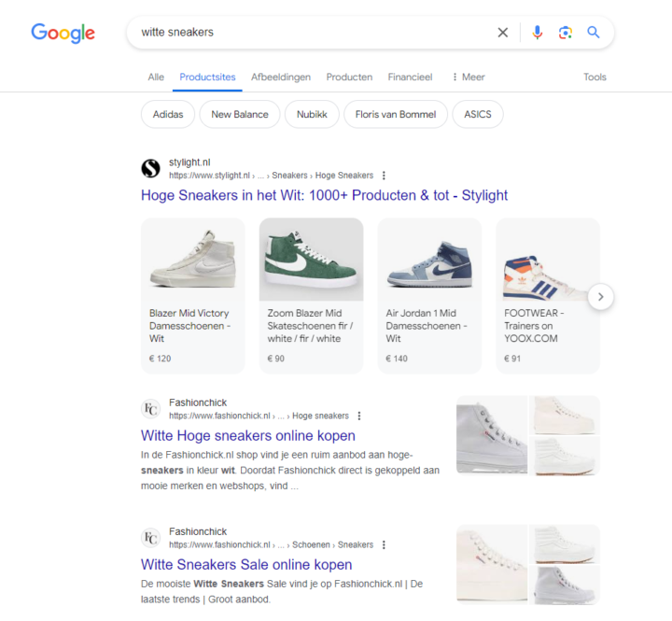
Task: Select the Productsites tab
Action: [x=207, y=78]
